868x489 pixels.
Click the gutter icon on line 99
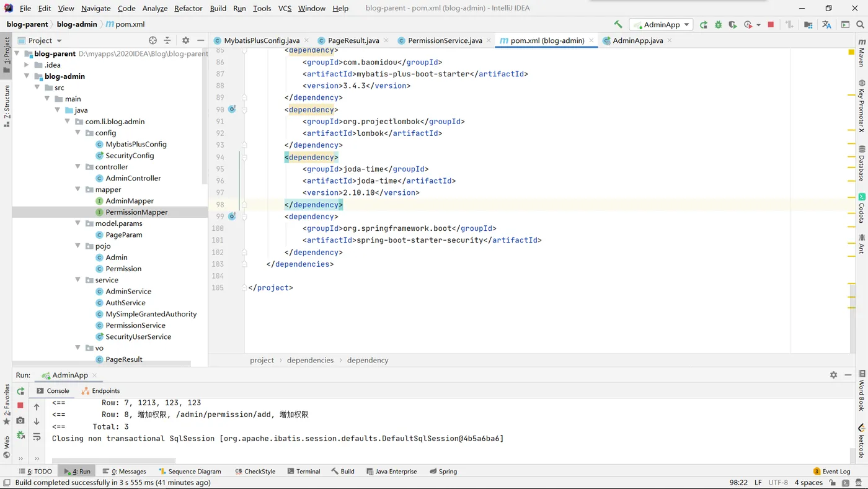point(232,217)
